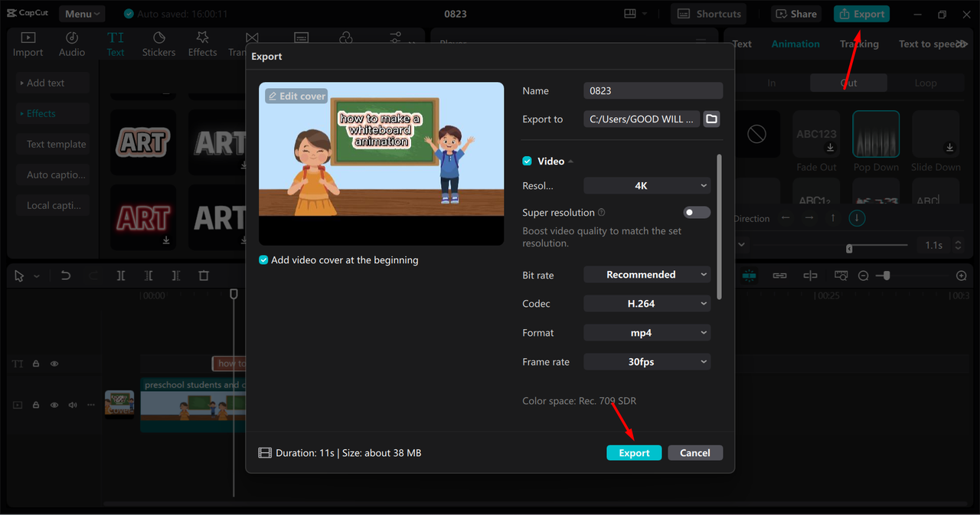Click the Adjustment sliders icon in toolbar
Screen dimensions: 980x515
click(395, 37)
